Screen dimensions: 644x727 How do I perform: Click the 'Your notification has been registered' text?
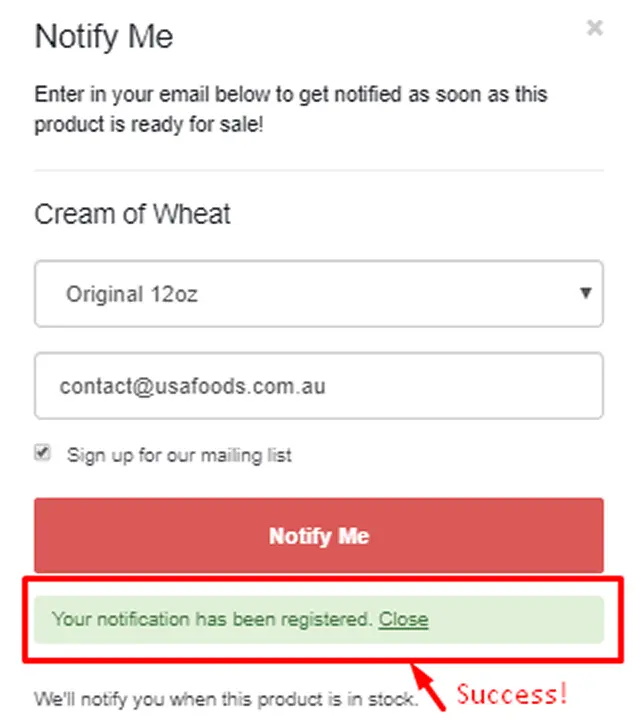211,619
